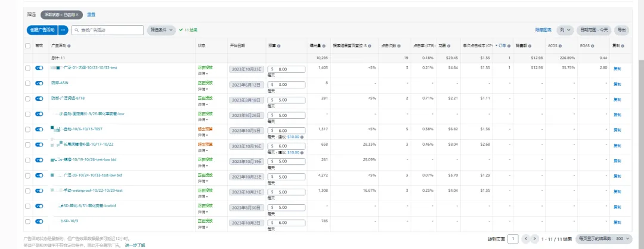The height and width of the screenshot is (249, 644).
Task: Click the magnifier icon in campaign search box
Action: point(76,30)
